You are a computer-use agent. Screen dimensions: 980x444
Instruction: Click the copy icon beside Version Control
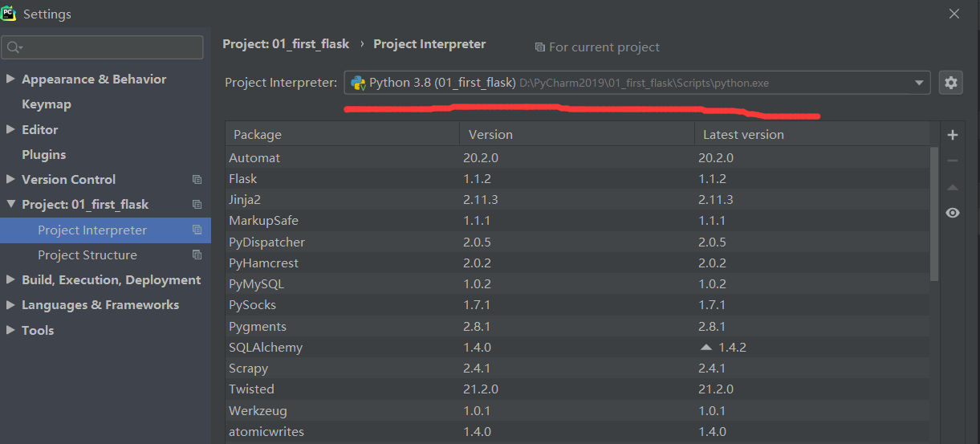[x=197, y=180]
